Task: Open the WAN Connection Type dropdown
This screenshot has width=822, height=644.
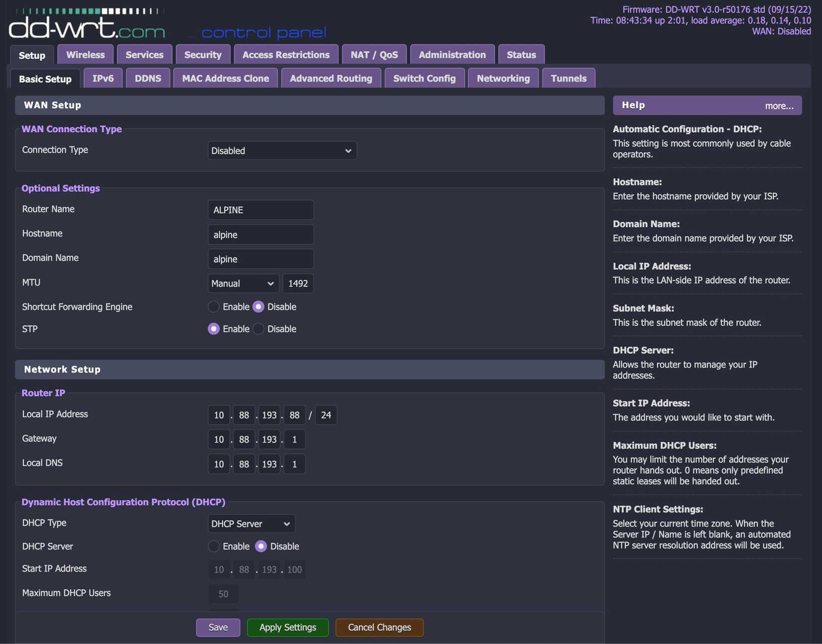Action: coord(281,150)
